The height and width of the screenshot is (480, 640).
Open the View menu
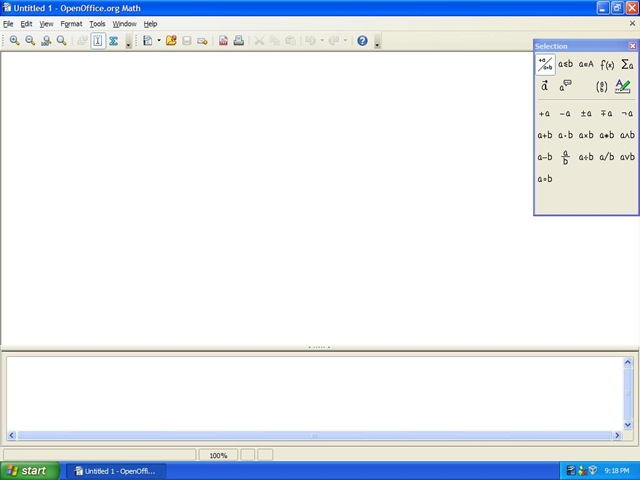pos(46,24)
